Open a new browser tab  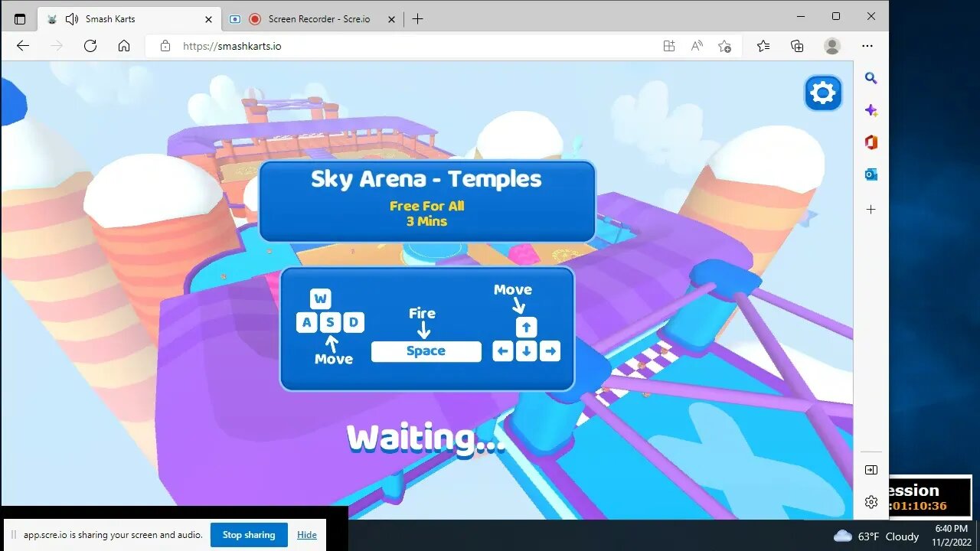417,18
